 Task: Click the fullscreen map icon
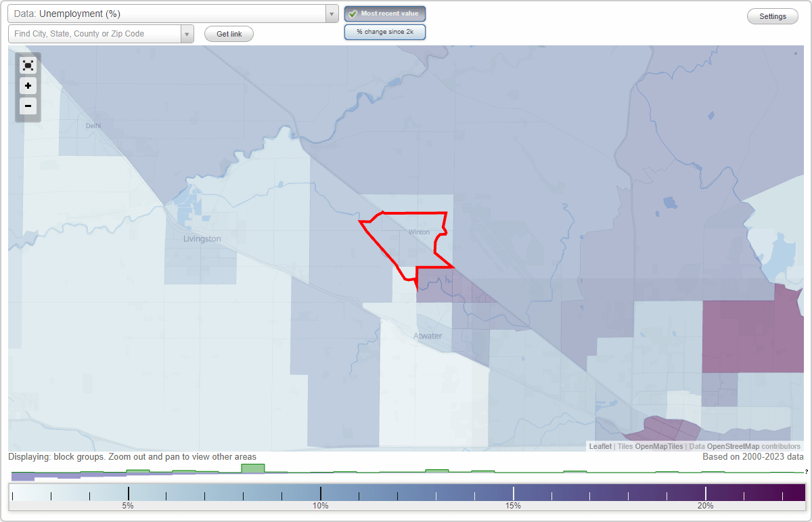(x=28, y=65)
